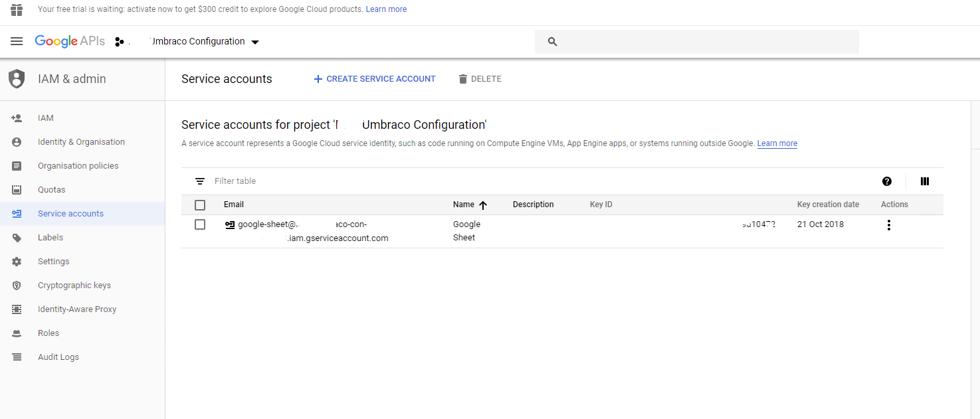Click the Identity-Aware Proxy icon
980x419 pixels.
17,309
